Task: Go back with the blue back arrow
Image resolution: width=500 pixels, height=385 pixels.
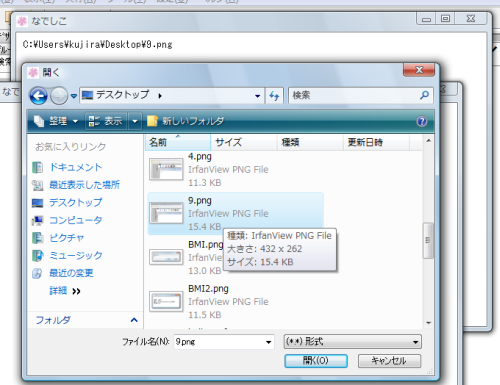Action: (39, 96)
